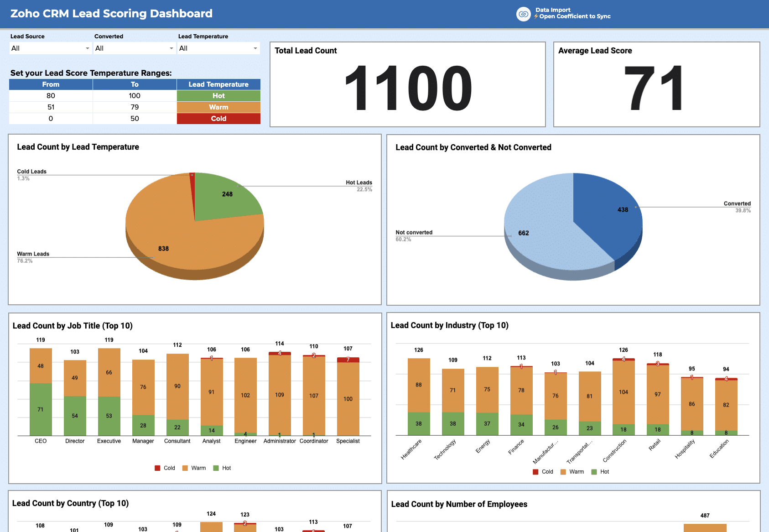Edit the Cold range To value 50

click(x=135, y=119)
